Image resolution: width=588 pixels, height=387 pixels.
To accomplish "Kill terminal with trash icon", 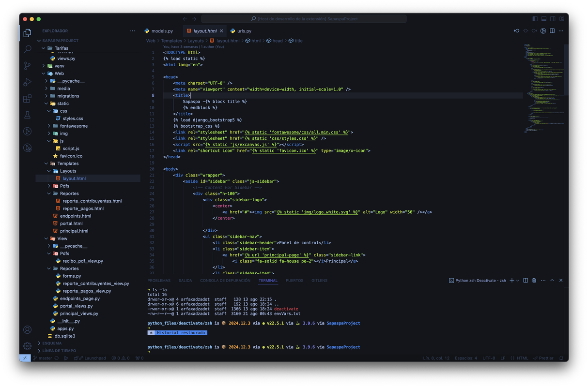I will tap(534, 281).
